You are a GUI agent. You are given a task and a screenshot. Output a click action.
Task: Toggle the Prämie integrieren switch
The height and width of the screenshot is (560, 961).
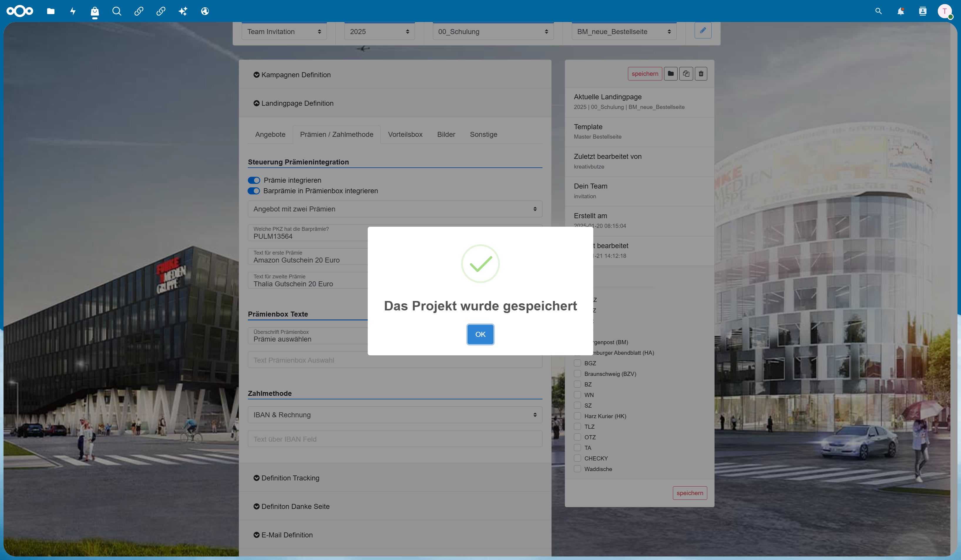pos(254,180)
